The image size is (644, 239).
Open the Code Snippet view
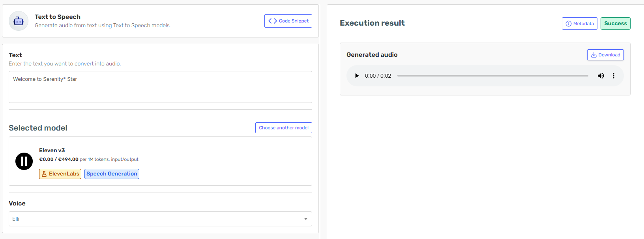(288, 21)
